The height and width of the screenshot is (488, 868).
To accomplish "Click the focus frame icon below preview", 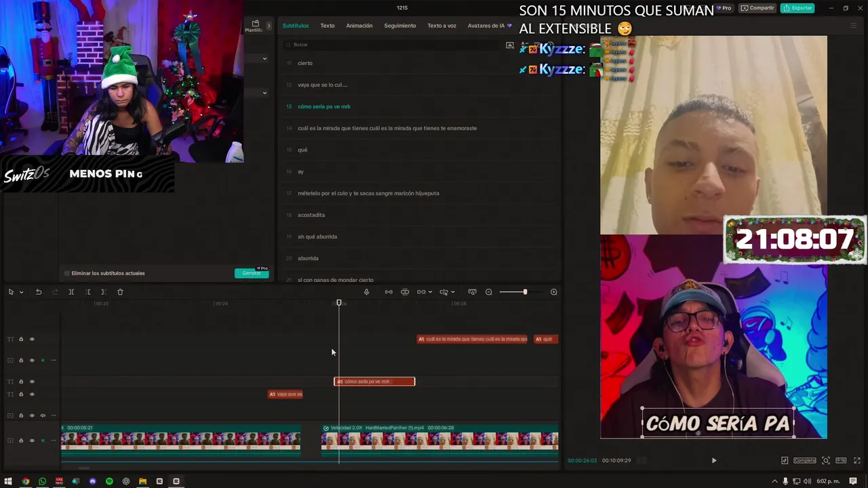I will [826, 460].
